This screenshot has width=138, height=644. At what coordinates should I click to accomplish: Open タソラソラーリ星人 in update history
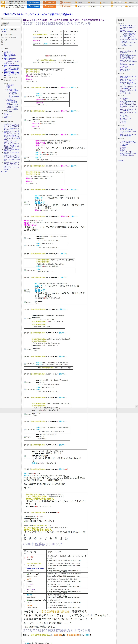click(x=125, y=93)
